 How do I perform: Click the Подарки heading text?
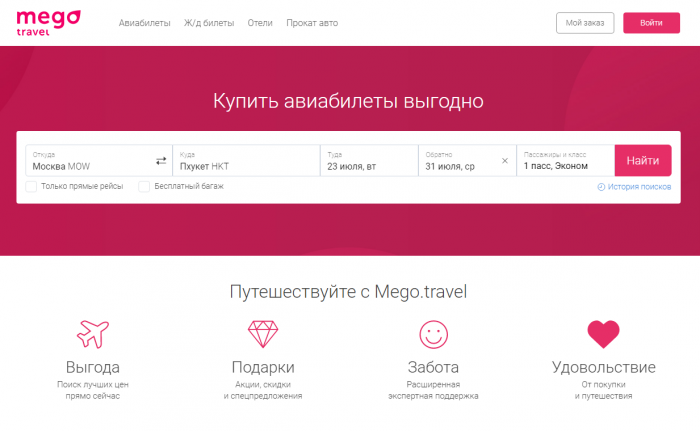click(263, 367)
